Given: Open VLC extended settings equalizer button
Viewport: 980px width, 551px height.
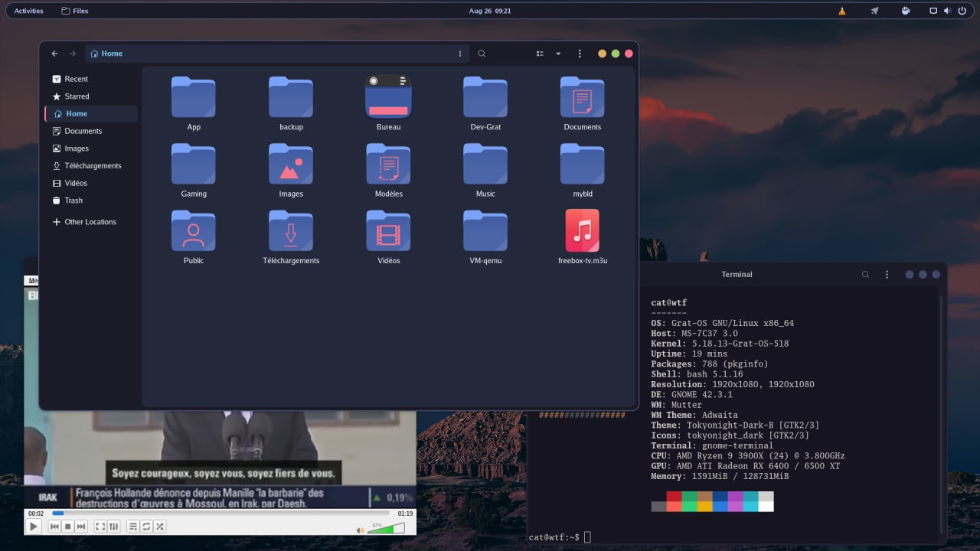Looking at the screenshot, I should click(114, 527).
